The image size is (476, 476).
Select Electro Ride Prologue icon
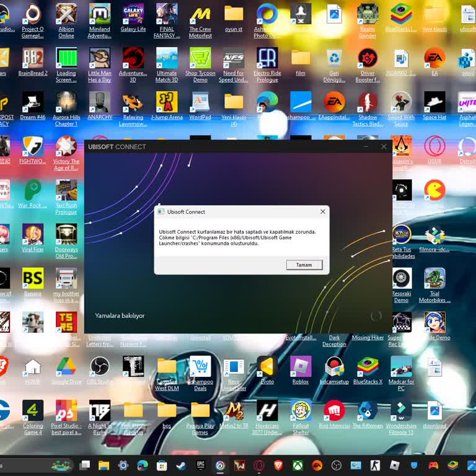pos(268,65)
